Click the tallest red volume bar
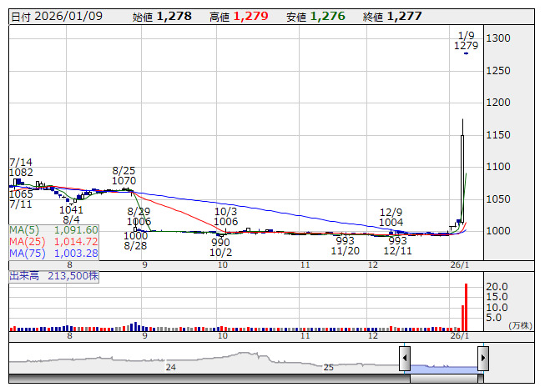Image resolution: width=545 pixels, height=392 pixels. pos(466,305)
